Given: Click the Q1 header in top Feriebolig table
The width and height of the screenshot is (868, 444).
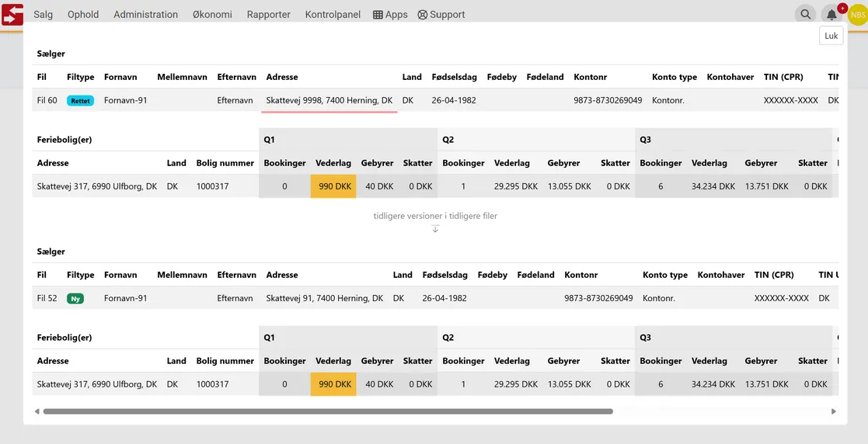Looking at the screenshot, I should click(269, 140).
